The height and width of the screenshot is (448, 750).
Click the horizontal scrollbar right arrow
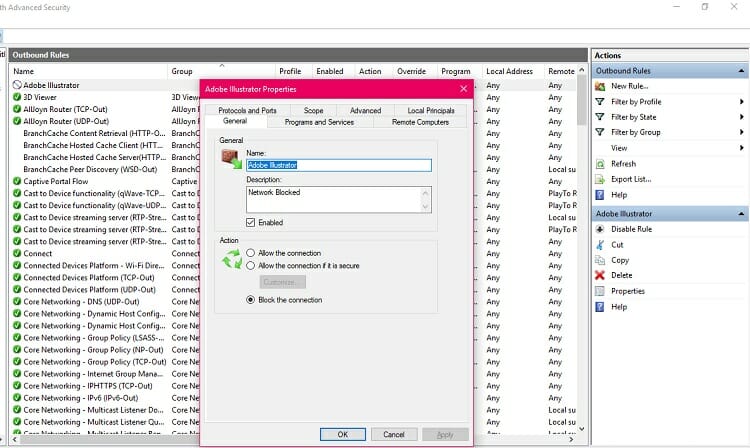(571, 439)
